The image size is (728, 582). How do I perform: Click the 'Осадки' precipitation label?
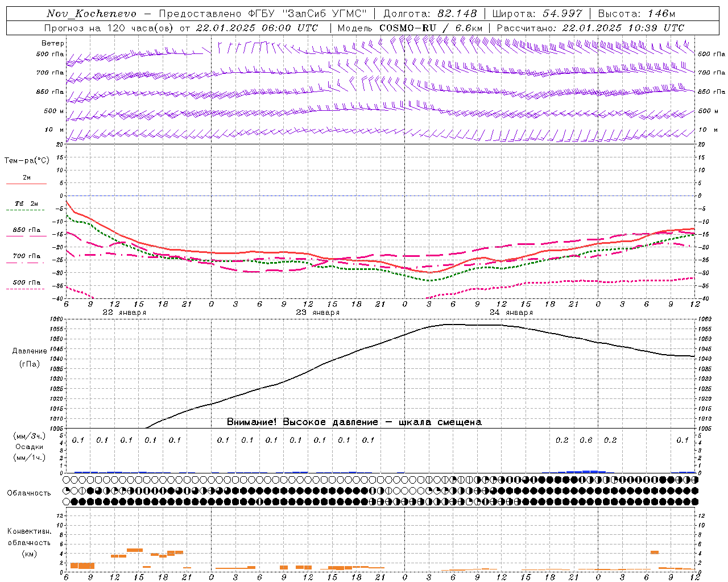30,447
